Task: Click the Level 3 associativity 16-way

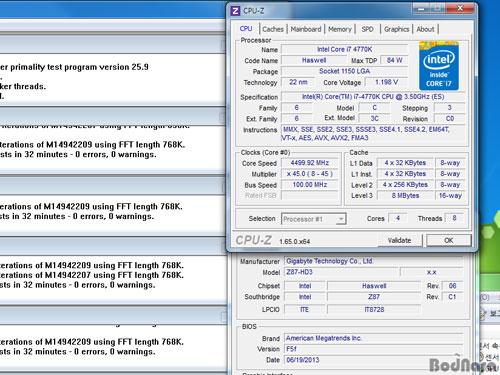Action: pos(450,196)
